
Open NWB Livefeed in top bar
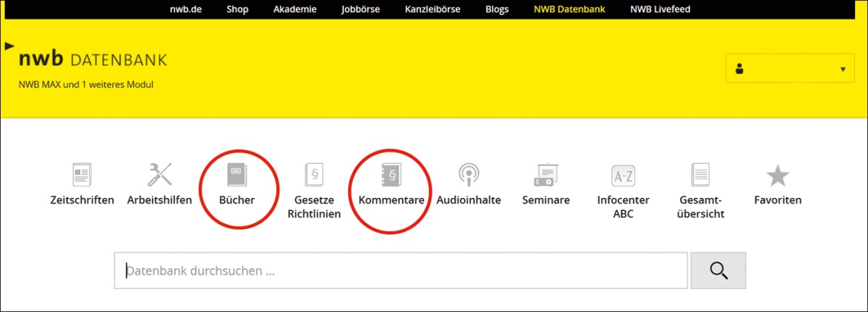coord(660,9)
